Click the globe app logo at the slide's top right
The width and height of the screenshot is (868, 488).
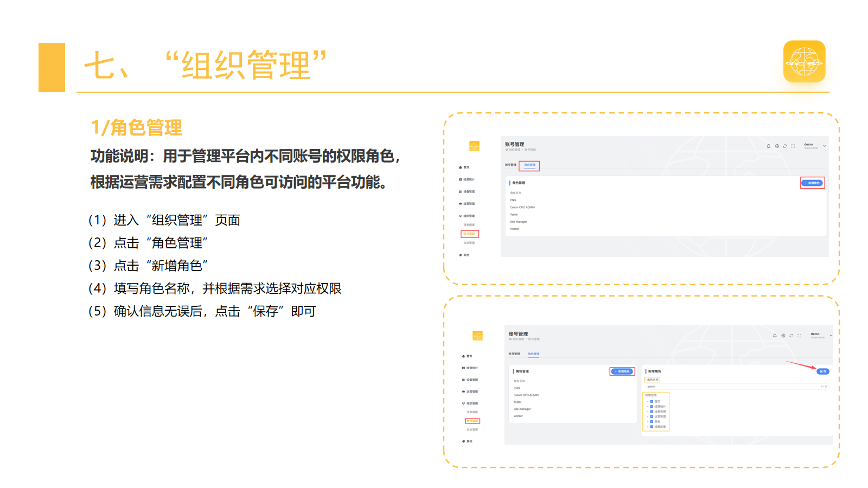pos(805,61)
